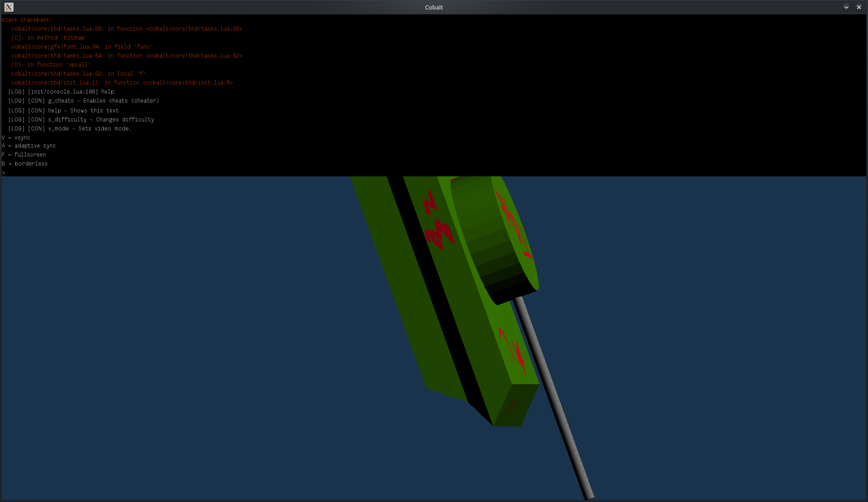Click the Cobalt window title text
The height and width of the screenshot is (502, 868).
pyautogui.click(x=434, y=7)
